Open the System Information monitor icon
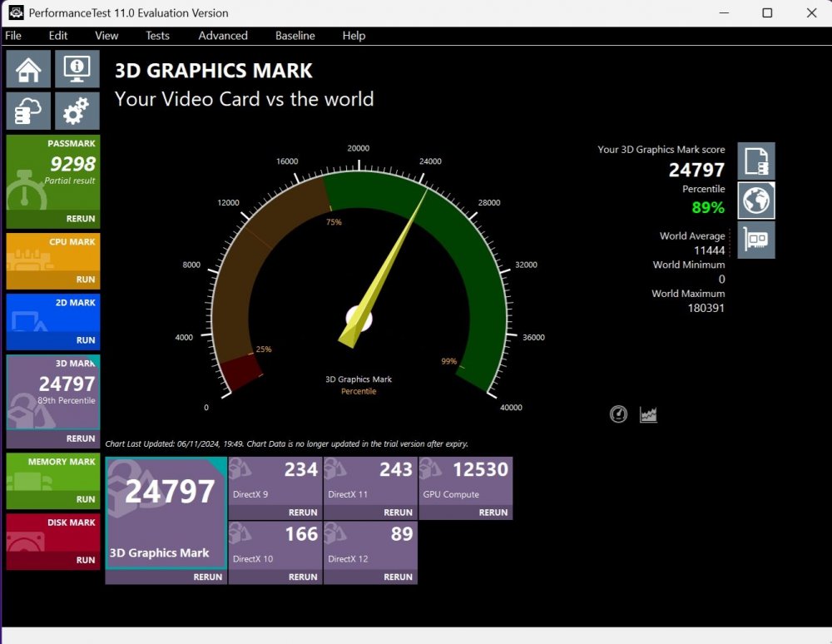The height and width of the screenshot is (644, 832). click(x=77, y=69)
